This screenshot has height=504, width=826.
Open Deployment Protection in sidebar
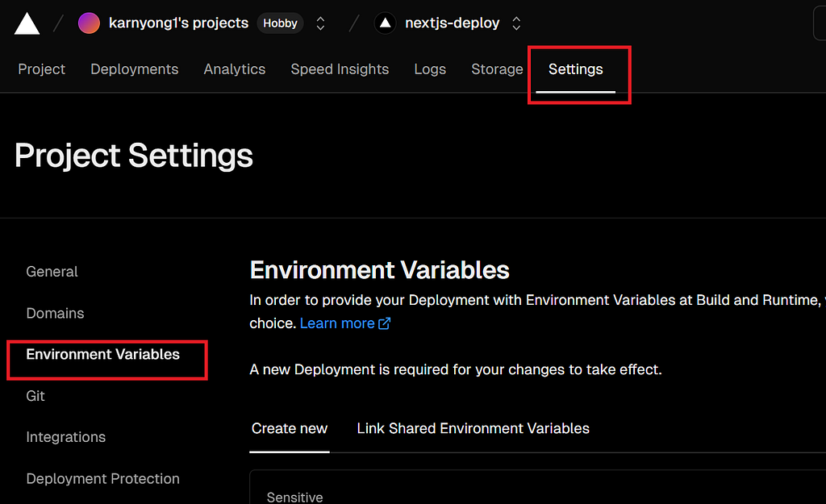click(x=103, y=479)
